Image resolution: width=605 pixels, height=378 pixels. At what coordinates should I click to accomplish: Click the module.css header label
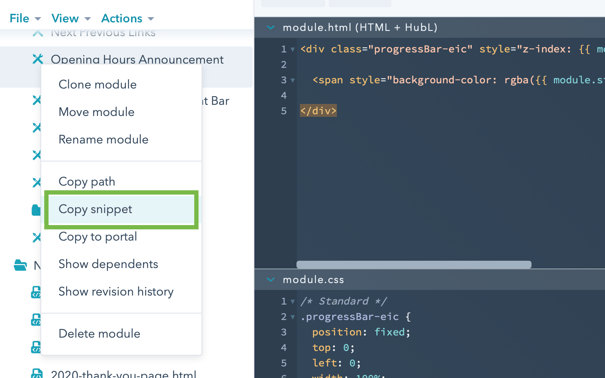point(313,279)
